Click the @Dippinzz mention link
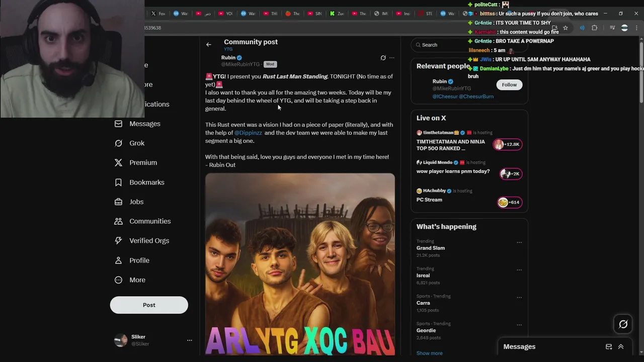The height and width of the screenshot is (362, 644). point(248,133)
